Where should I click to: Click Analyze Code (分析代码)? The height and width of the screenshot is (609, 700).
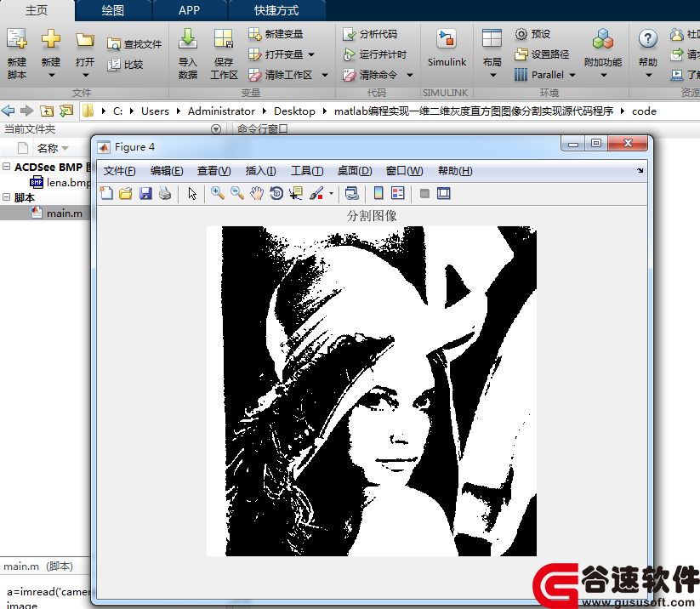[370, 34]
